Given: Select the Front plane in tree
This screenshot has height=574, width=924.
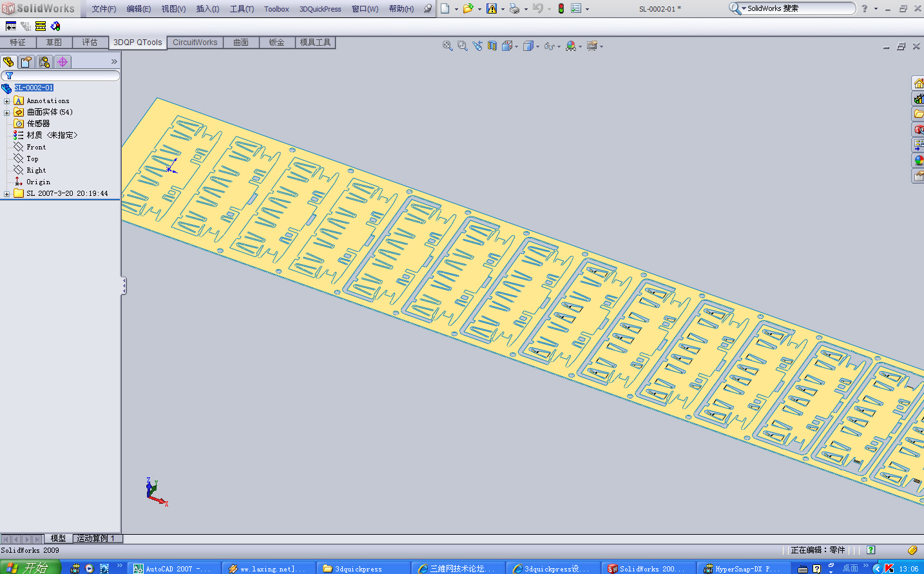Looking at the screenshot, I should click(x=36, y=148).
